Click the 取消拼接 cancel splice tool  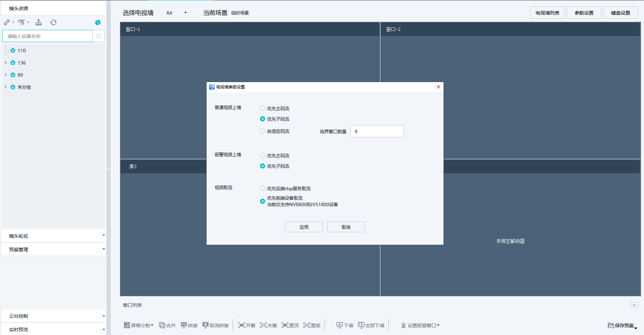(x=215, y=325)
